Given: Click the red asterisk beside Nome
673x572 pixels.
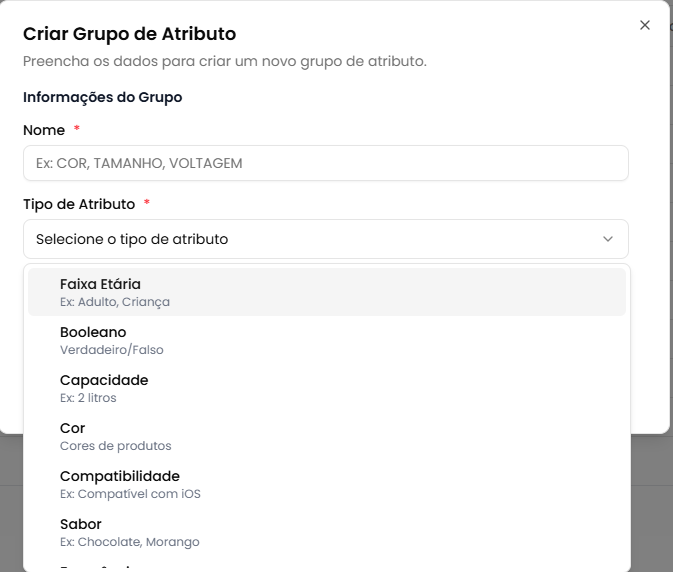Looking at the screenshot, I should [x=77, y=130].
